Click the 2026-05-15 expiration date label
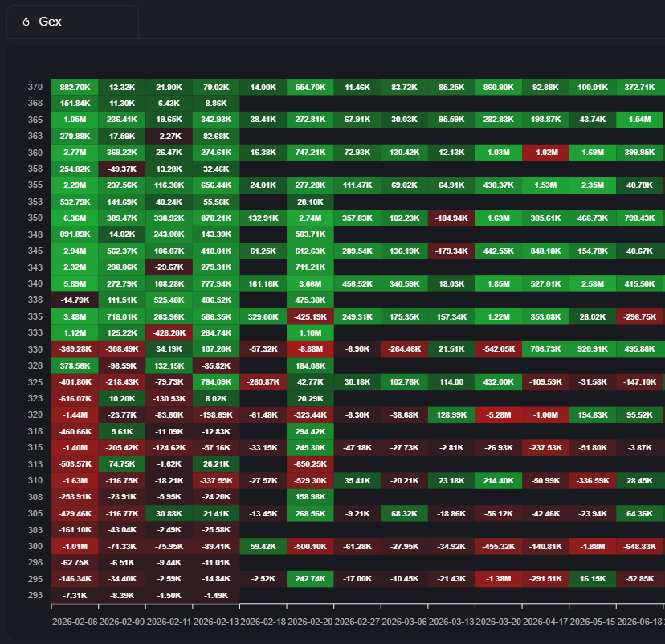The image size is (665, 644). [593, 622]
